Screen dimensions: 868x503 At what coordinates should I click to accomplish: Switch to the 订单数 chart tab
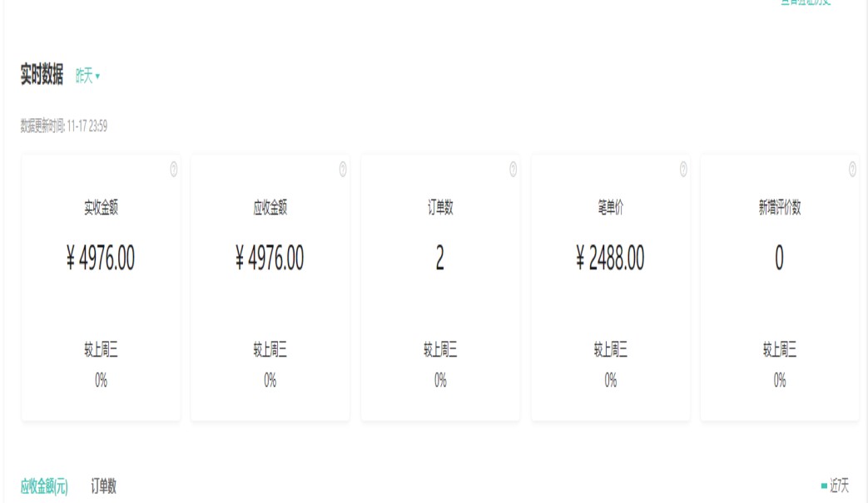pos(104,486)
